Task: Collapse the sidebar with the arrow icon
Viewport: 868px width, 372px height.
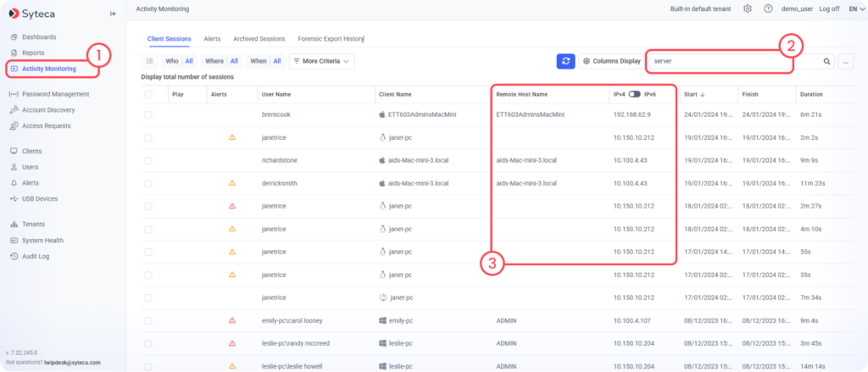Action: pos(114,14)
